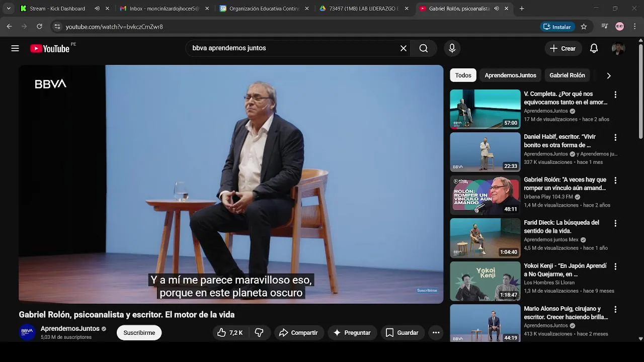Open the YouTube hamburger guide menu
This screenshot has height=362, width=644.
pos(15,48)
